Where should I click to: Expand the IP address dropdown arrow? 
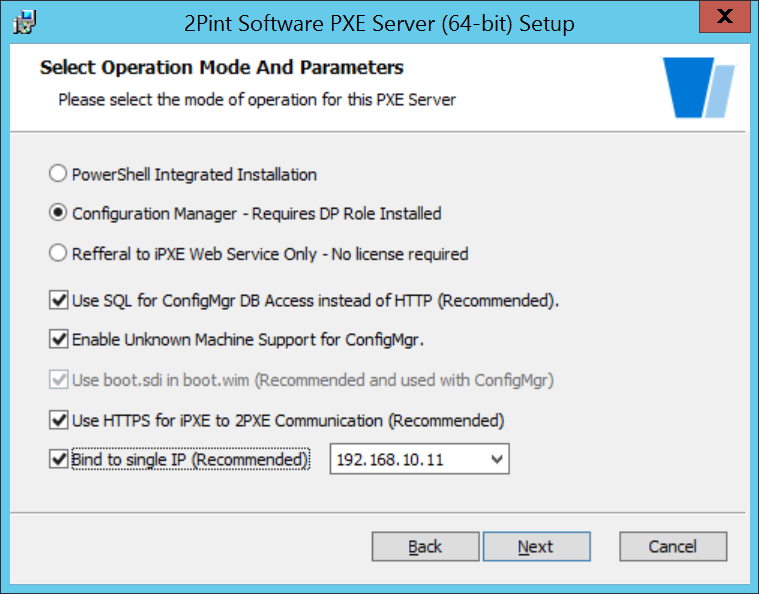point(497,459)
